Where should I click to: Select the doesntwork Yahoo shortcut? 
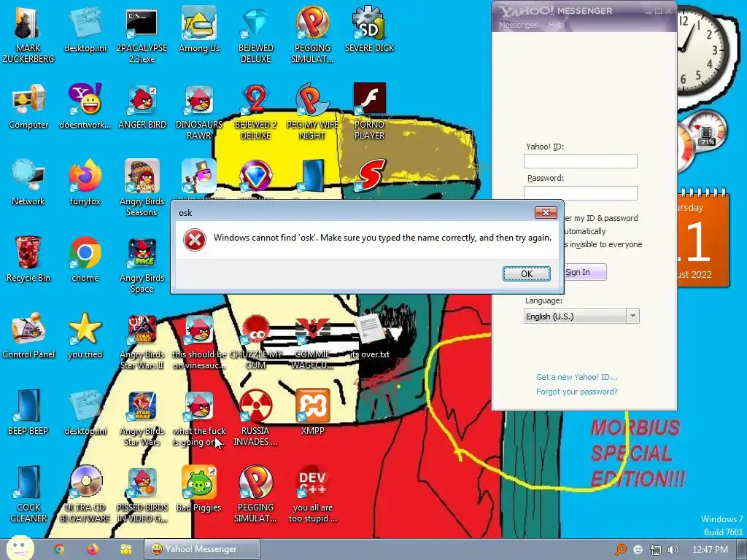point(85,106)
